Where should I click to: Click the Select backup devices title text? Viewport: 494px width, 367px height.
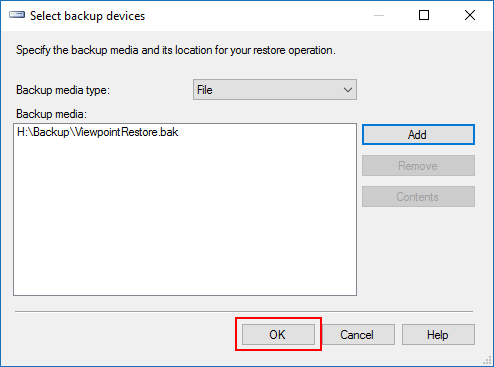coord(87,16)
